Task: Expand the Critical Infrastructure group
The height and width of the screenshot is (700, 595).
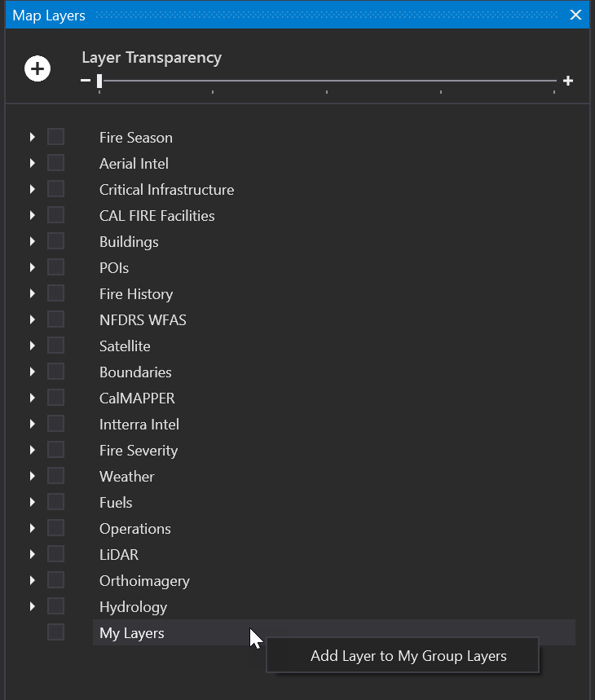Action: pos(33,189)
